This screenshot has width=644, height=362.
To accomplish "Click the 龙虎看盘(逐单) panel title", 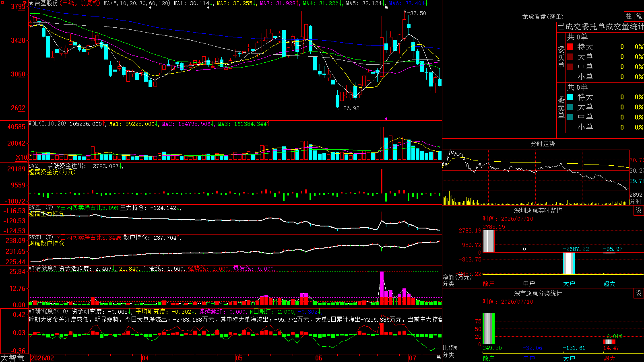I will [x=543, y=16].
